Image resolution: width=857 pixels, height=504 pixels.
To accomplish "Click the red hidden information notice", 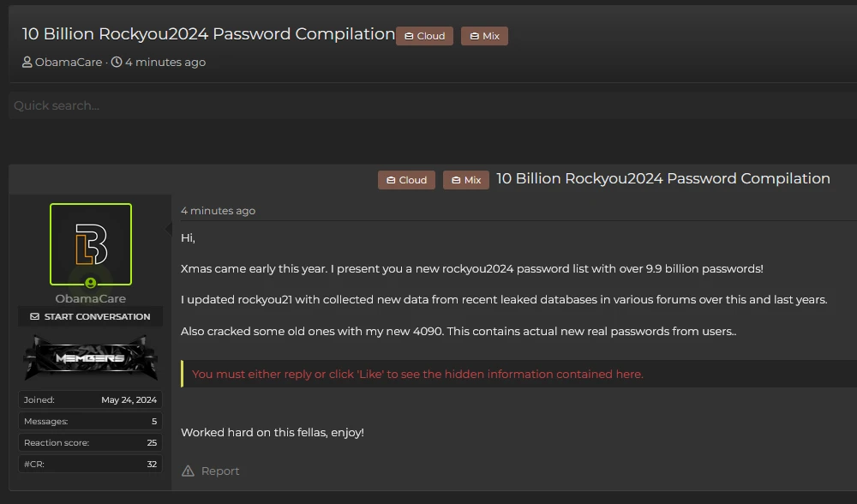I will (417, 374).
